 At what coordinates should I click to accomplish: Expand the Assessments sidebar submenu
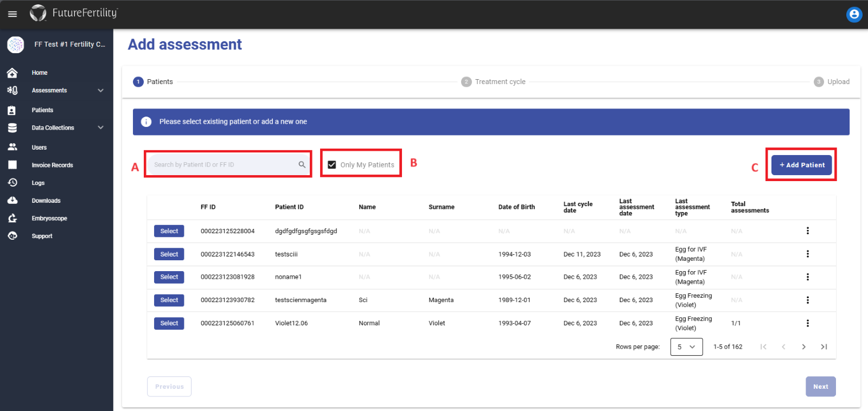coord(100,91)
